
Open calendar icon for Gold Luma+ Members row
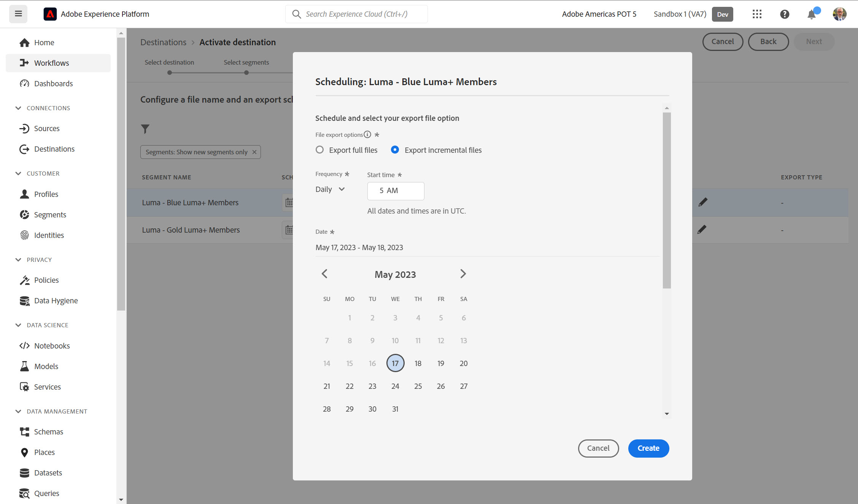289,230
